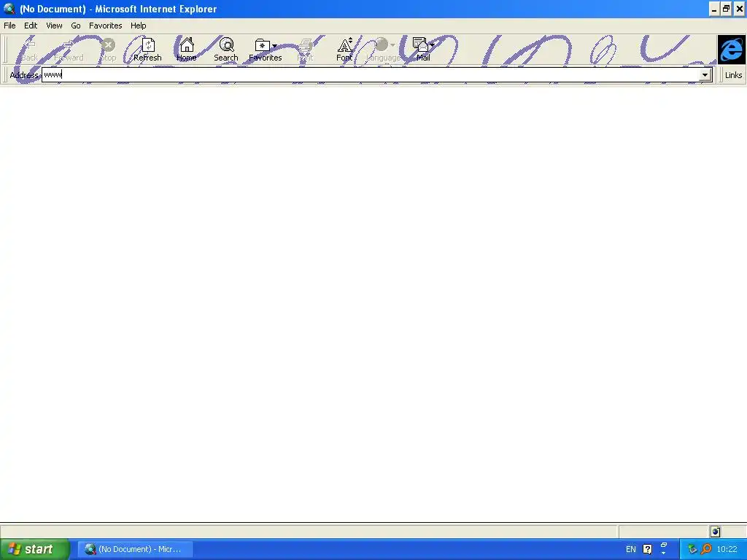The image size is (747, 560).
Task: Click the Internet Explorer logo throbber
Action: click(731, 50)
